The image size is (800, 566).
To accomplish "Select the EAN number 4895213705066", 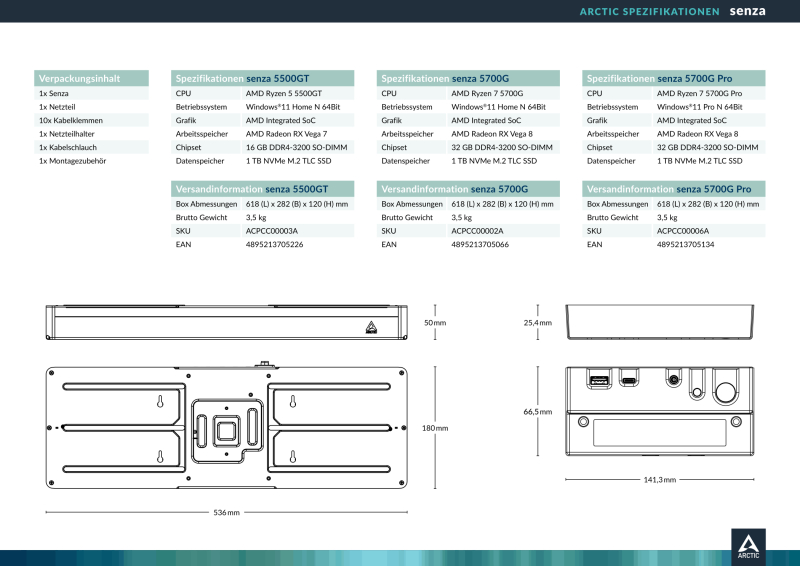I will [480, 244].
